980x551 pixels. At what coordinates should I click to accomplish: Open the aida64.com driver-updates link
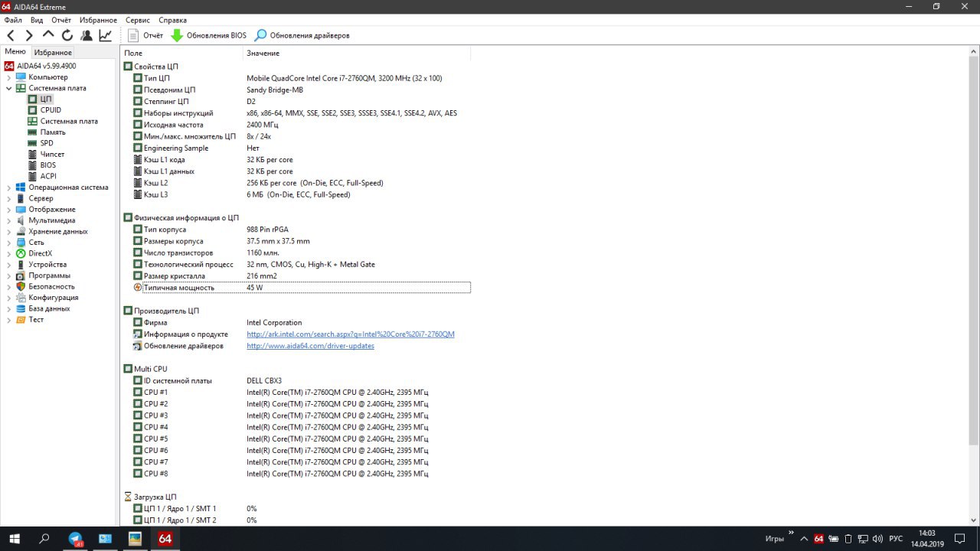tap(310, 346)
